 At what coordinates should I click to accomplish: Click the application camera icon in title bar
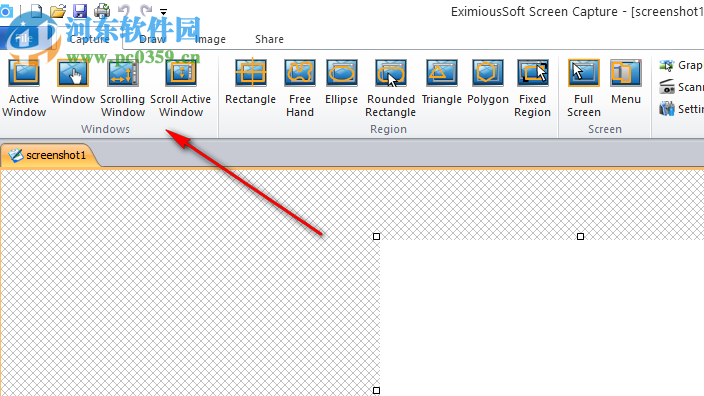tap(6, 11)
